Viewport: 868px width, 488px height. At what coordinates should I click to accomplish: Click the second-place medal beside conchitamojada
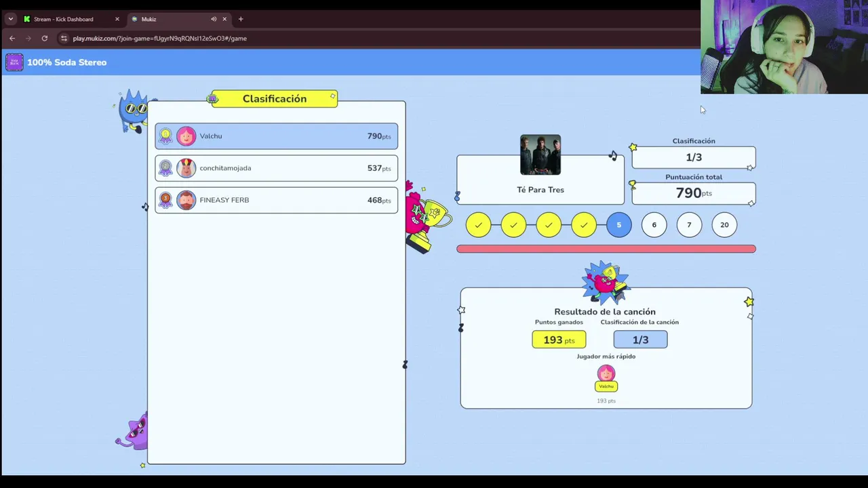pos(165,168)
